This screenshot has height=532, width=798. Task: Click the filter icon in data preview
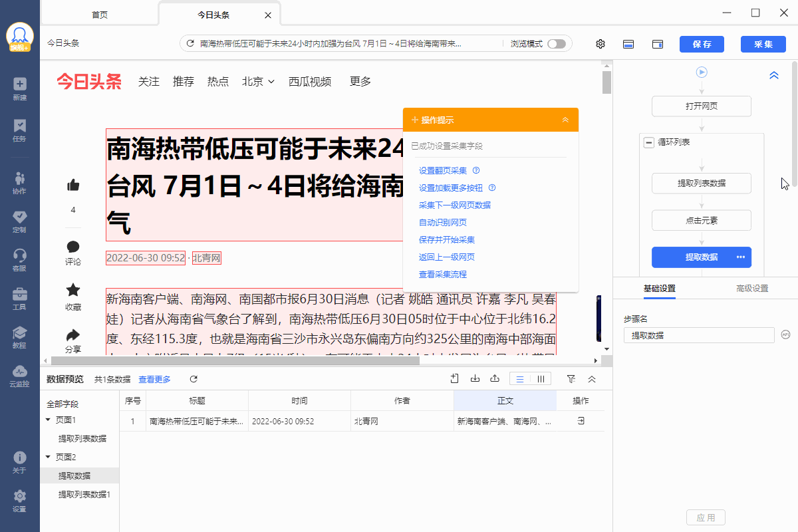(571, 379)
